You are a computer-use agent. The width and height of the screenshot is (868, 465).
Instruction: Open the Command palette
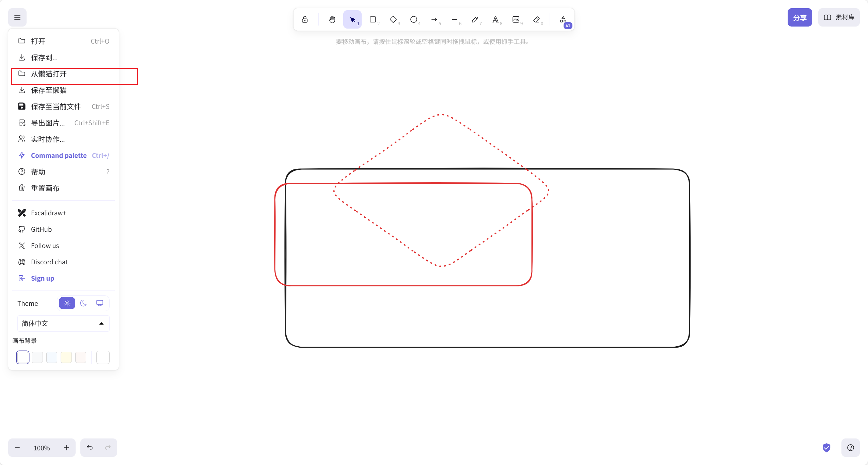63,155
